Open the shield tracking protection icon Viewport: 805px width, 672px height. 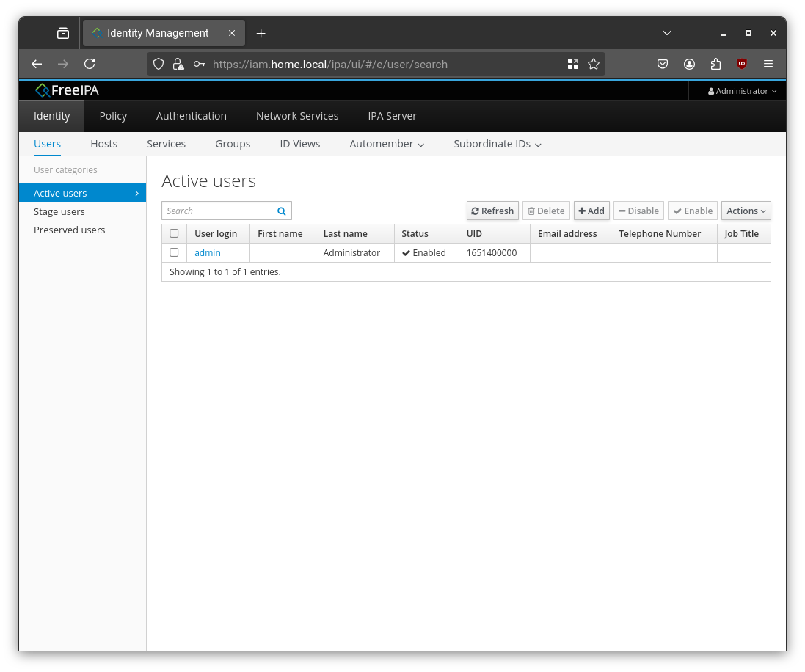(159, 64)
